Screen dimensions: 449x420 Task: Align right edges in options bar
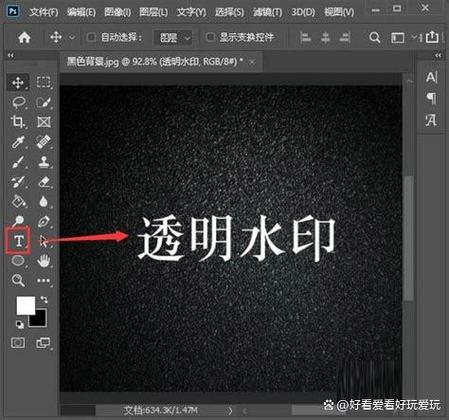345,37
